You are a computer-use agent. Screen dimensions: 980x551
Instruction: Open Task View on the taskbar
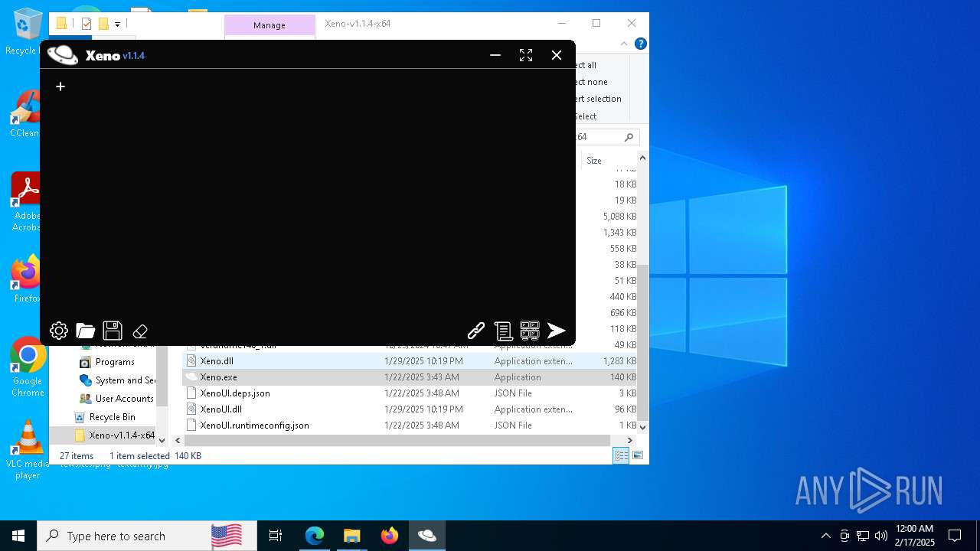(276, 536)
